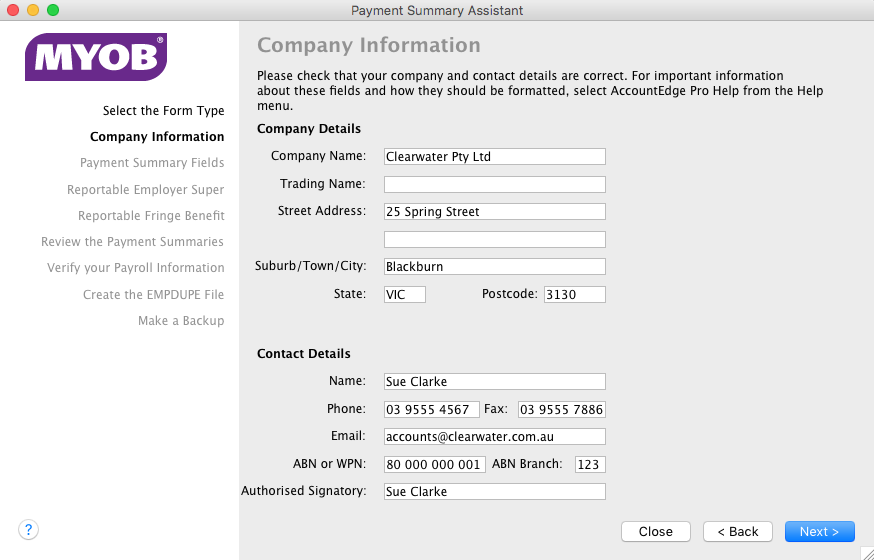The width and height of the screenshot is (874, 560).
Task: Click the MYOB logo
Action: 96,57
